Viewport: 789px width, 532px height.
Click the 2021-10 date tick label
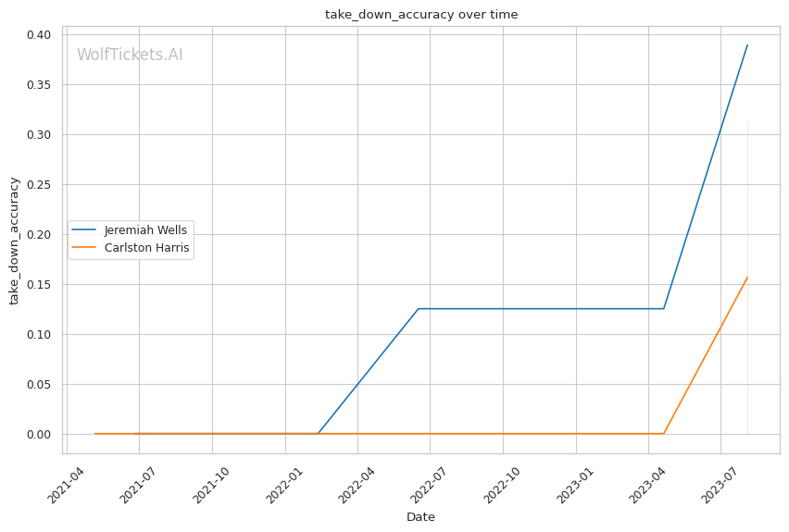tap(212, 483)
